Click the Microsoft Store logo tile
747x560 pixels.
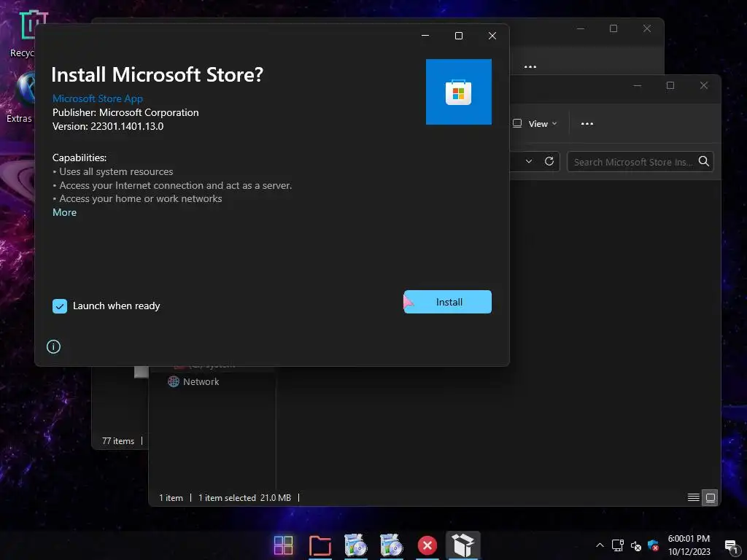click(x=458, y=92)
